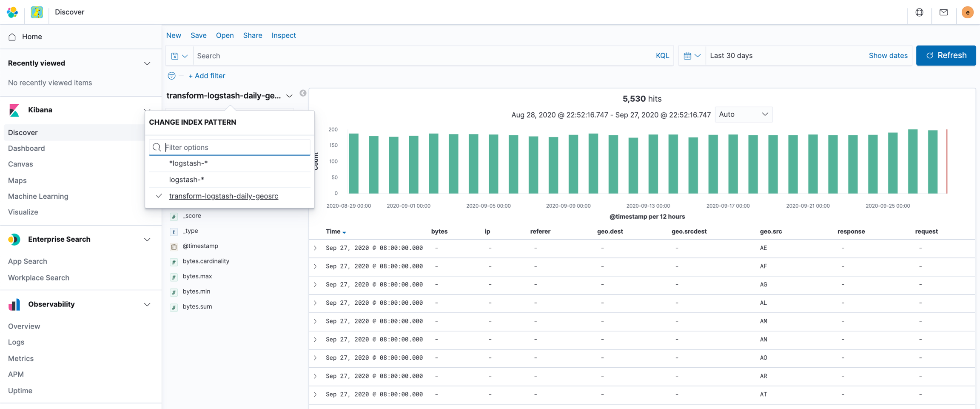Image resolution: width=980 pixels, height=409 pixels.
Task: Click the calendar quick menu icon
Action: (x=692, y=56)
